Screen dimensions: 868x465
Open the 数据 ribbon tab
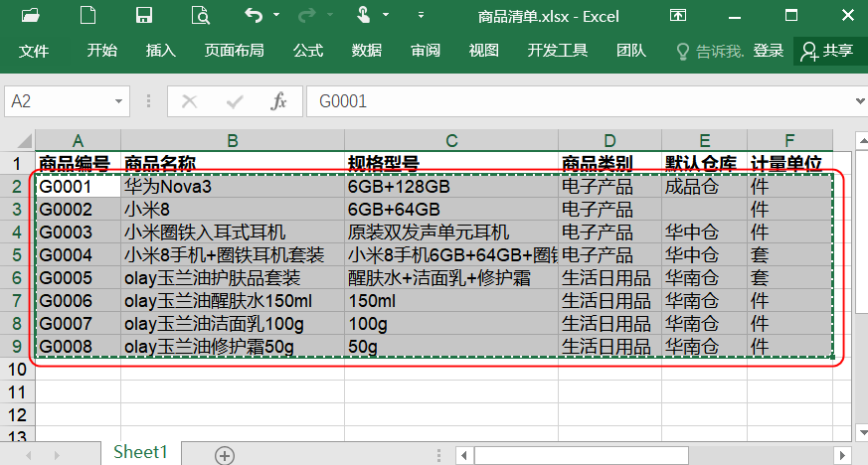pos(367,51)
